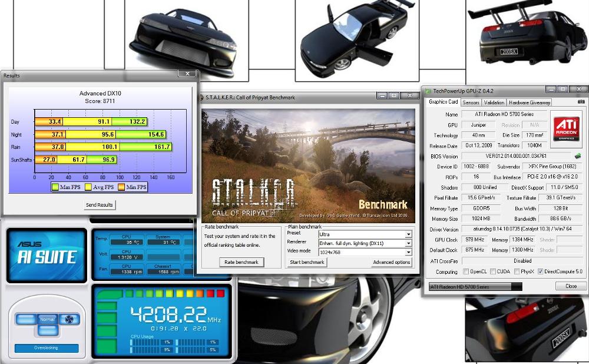589x364 pixels.
Task: Click the S.T.A.L.K.E.R. benchmark banner image
Action: [x=309, y=166]
